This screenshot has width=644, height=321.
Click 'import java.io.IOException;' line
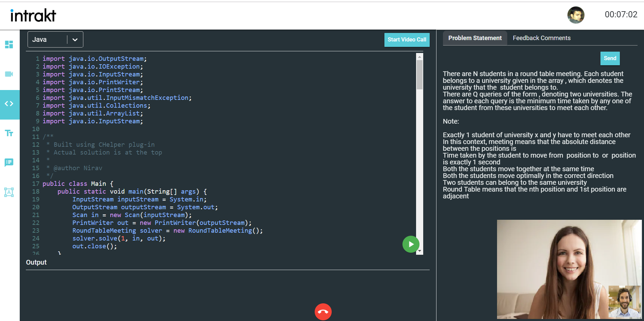tap(93, 67)
